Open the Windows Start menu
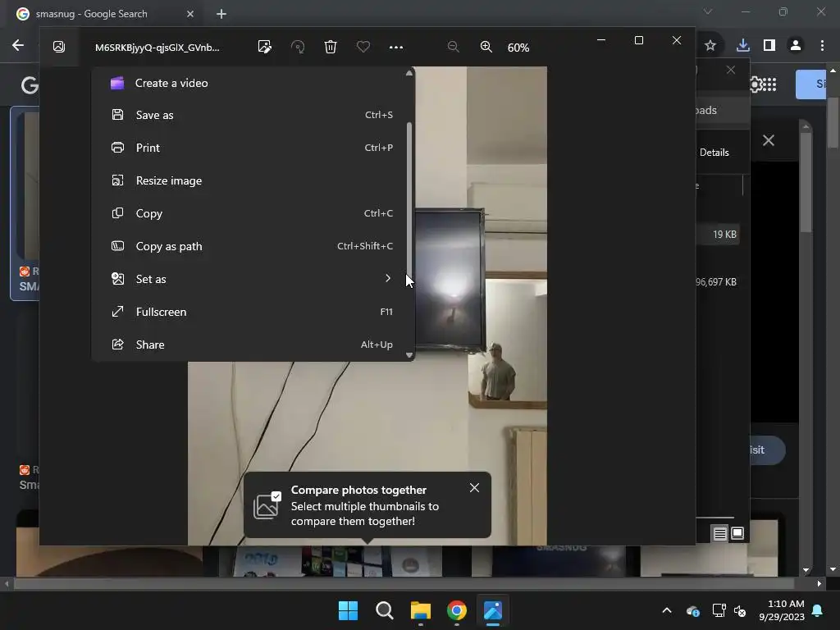The image size is (840, 630). click(x=348, y=610)
